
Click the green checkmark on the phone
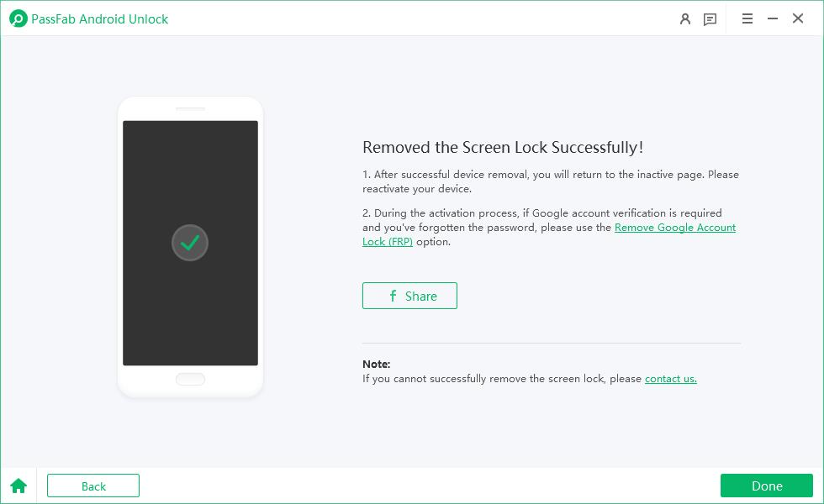point(190,242)
